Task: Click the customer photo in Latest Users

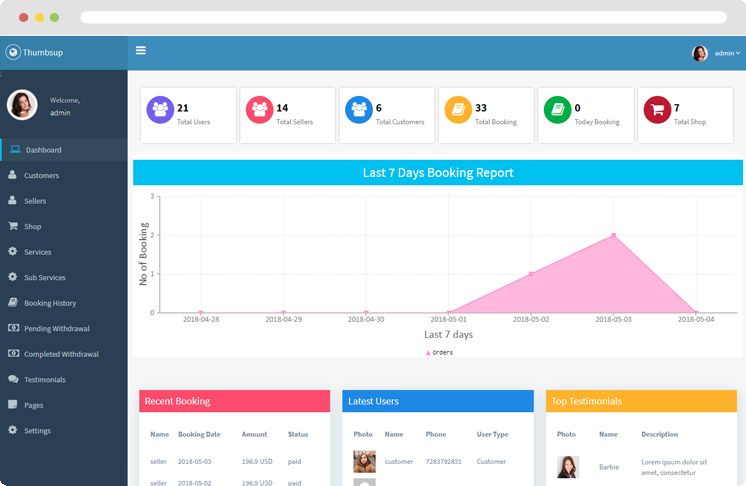Action: click(364, 461)
